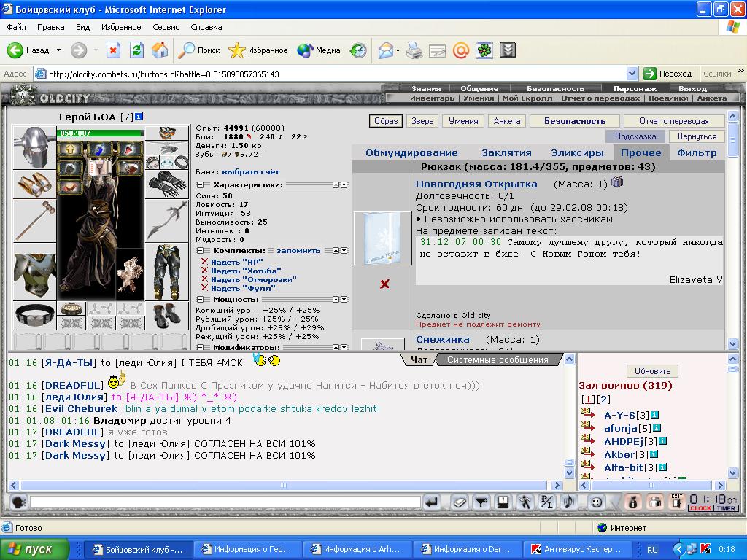Click info icon next to afonja[5]
Image resolution: width=747 pixels, height=560 pixels.
tap(657, 428)
